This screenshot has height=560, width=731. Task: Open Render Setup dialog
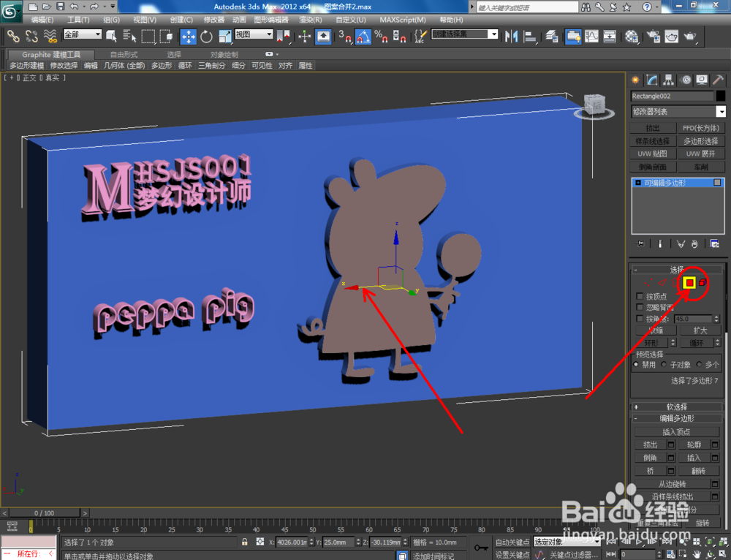click(654, 36)
